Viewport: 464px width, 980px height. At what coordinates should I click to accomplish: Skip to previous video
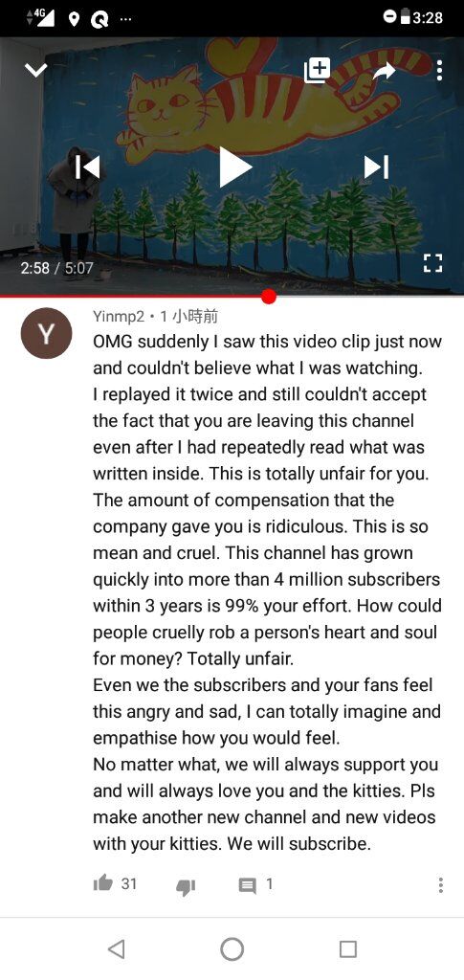click(87, 167)
